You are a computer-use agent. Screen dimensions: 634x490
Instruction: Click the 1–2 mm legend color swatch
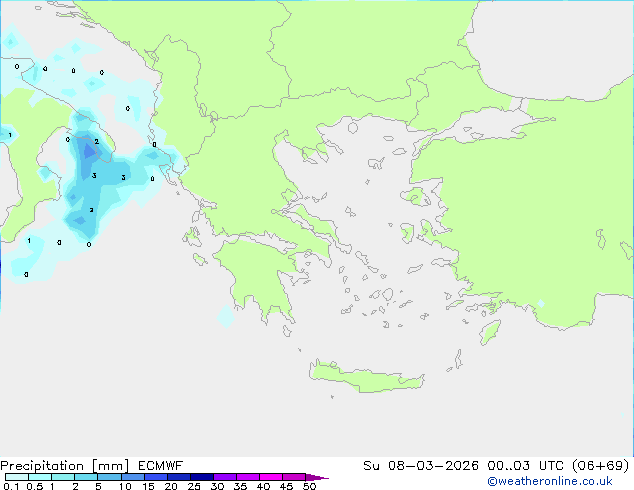click(x=63, y=477)
